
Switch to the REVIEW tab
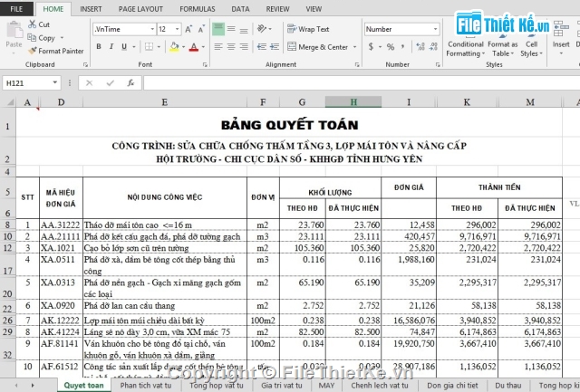(277, 9)
